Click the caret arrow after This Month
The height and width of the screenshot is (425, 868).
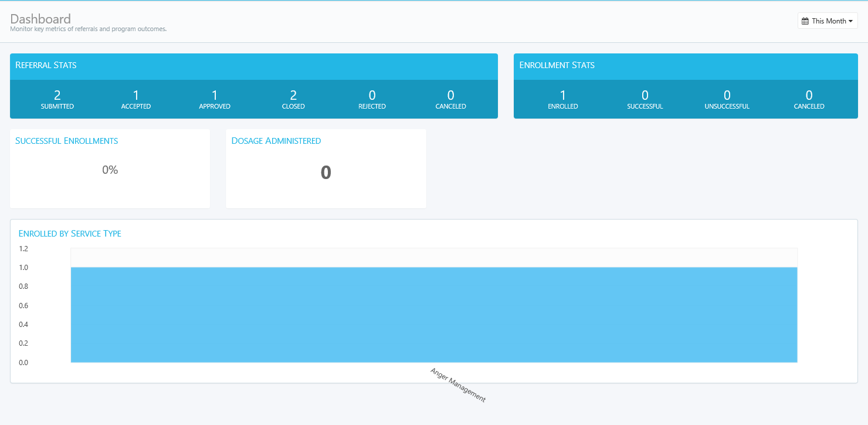850,21
